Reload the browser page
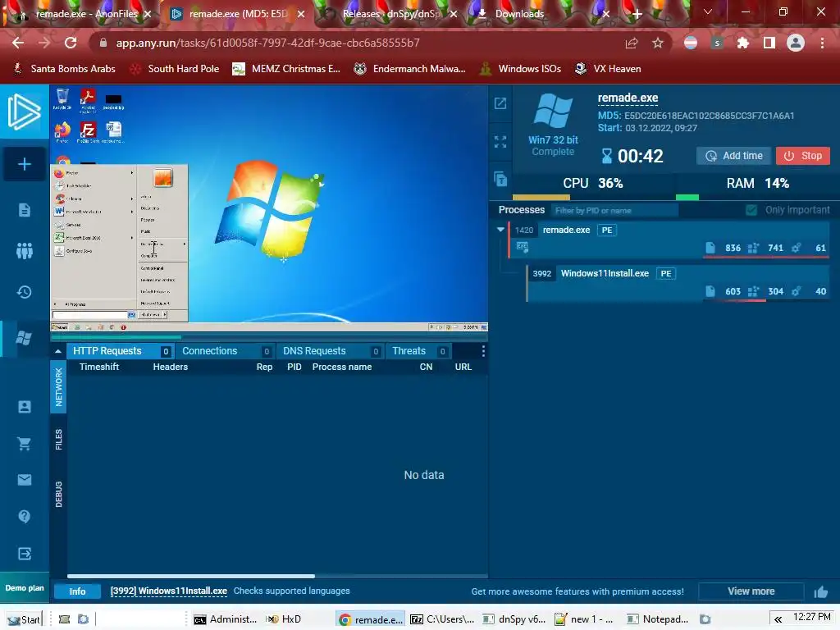The image size is (840, 630). coord(71,43)
